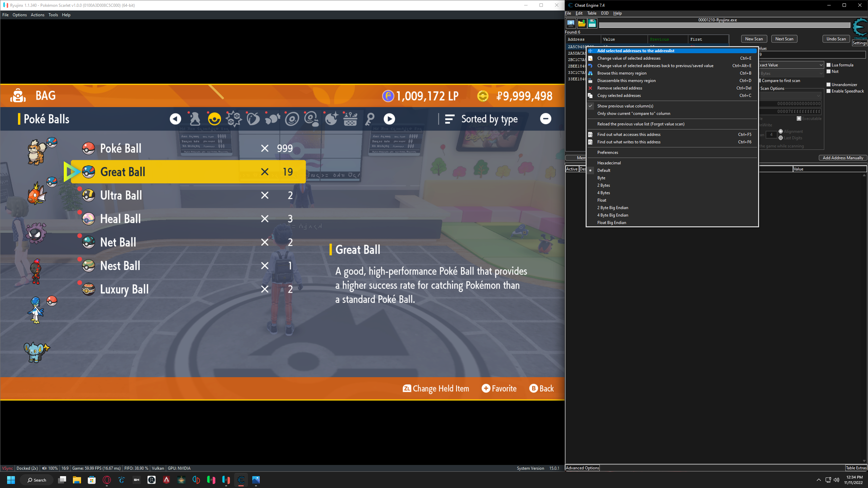Choose Remove selected address

(x=672, y=88)
